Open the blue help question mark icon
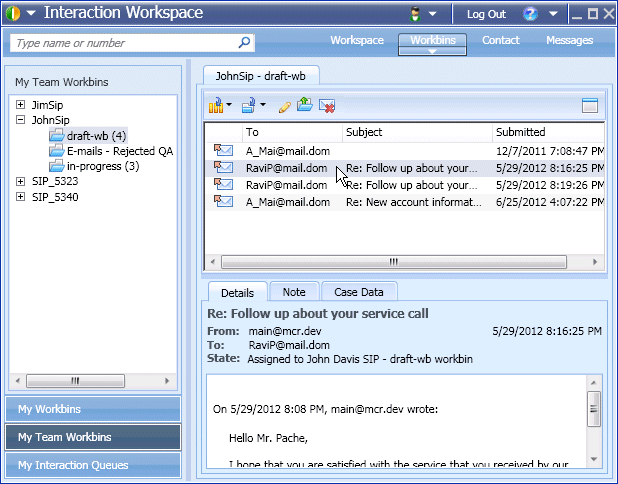The width and height of the screenshot is (618, 484). tap(530, 14)
